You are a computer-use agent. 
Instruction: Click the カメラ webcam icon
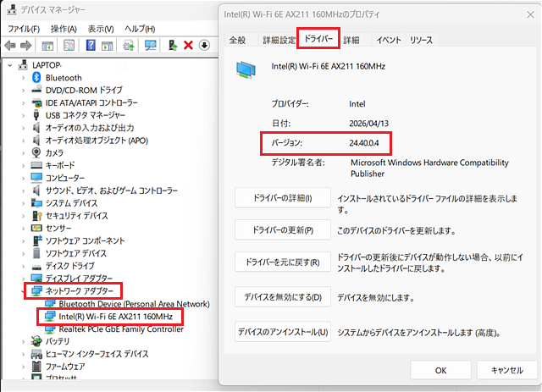coord(36,152)
